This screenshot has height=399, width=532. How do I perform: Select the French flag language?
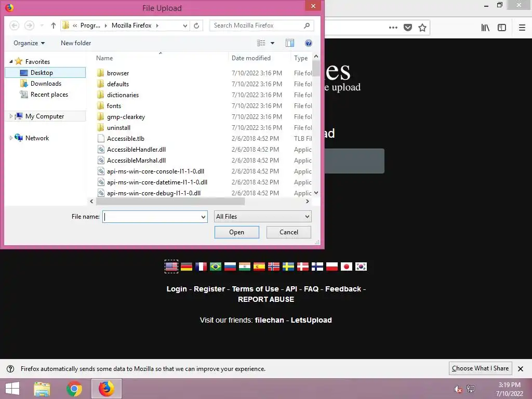coord(201,267)
